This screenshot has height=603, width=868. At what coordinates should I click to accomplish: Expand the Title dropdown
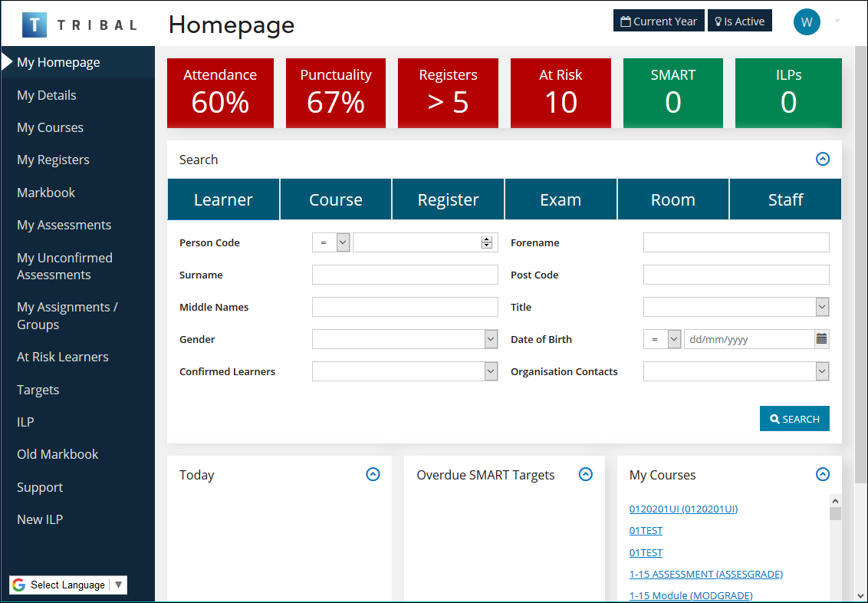(736, 307)
